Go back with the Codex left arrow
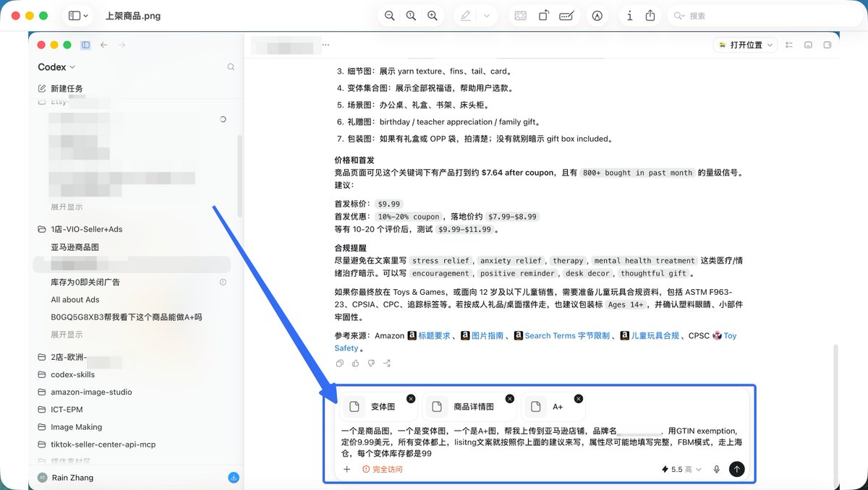Viewport: 868px width, 490px height. 104,45
